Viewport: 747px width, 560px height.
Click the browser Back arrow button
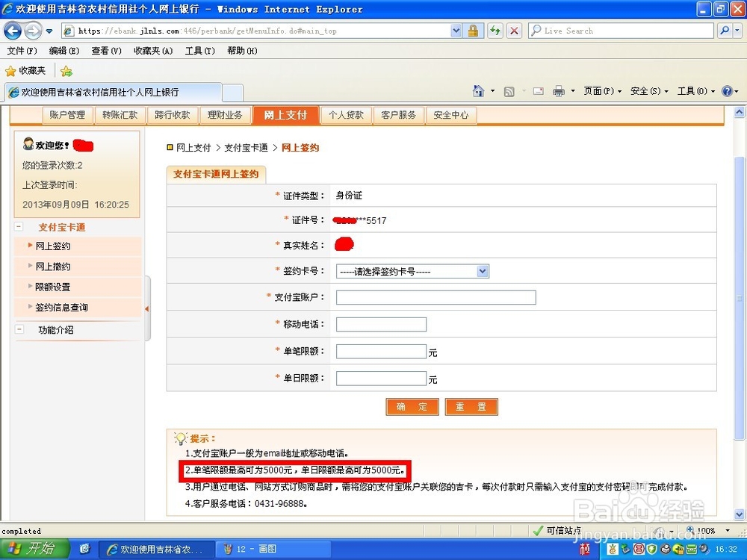[x=13, y=31]
